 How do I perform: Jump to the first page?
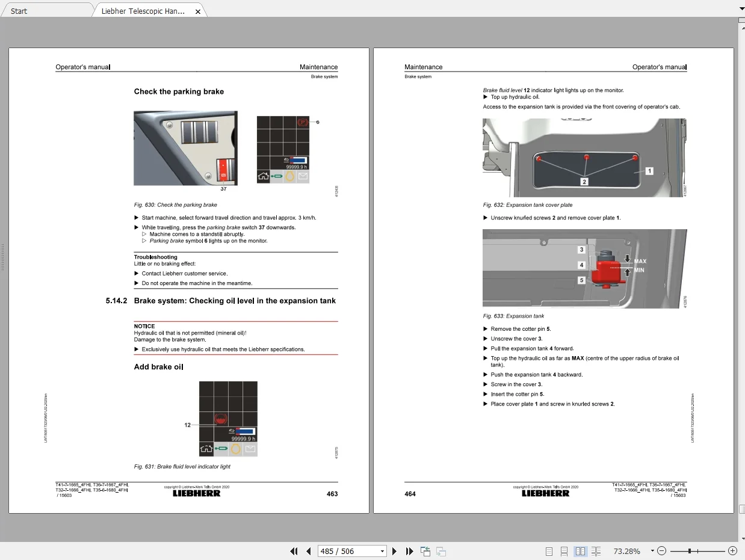pyautogui.click(x=294, y=551)
